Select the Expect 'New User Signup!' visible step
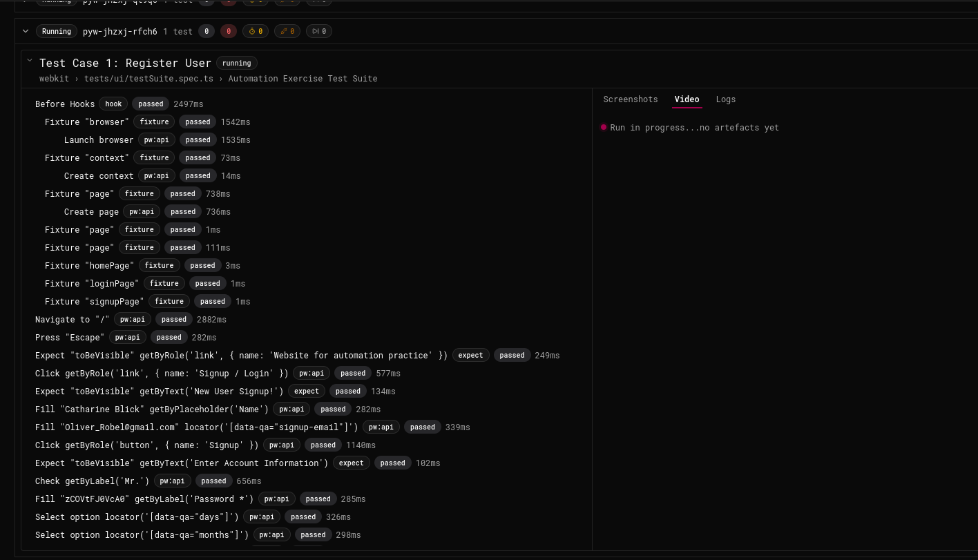The width and height of the screenshot is (978, 560). pos(215,392)
